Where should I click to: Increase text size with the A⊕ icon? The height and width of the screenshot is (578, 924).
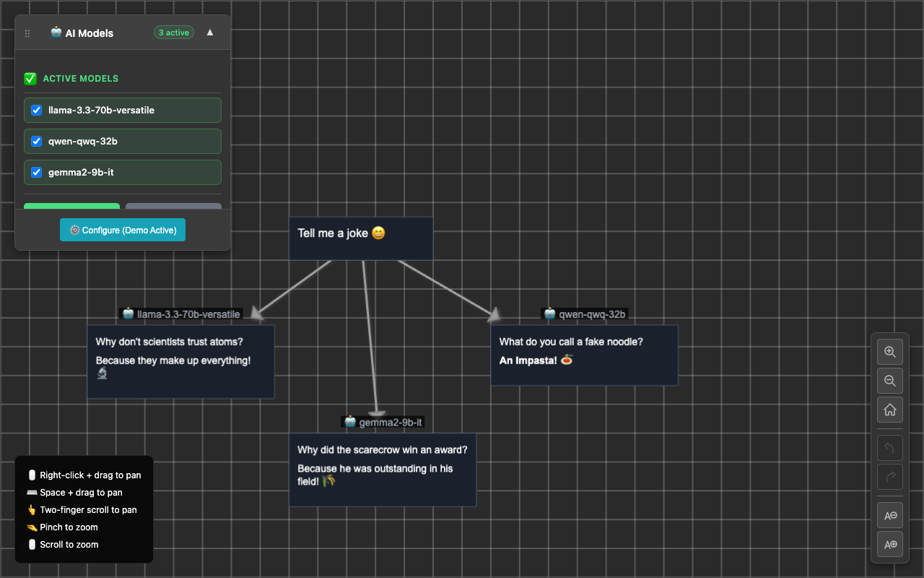889,544
